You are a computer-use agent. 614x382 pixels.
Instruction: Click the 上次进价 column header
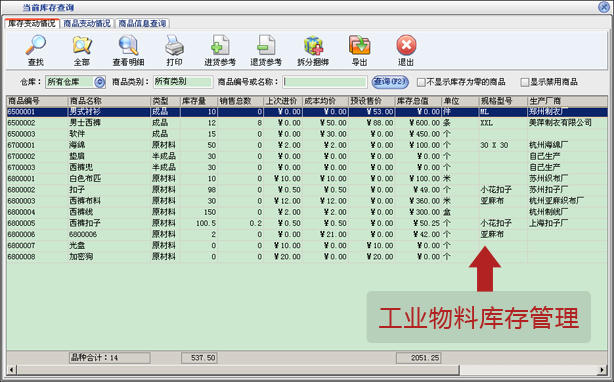(283, 101)
